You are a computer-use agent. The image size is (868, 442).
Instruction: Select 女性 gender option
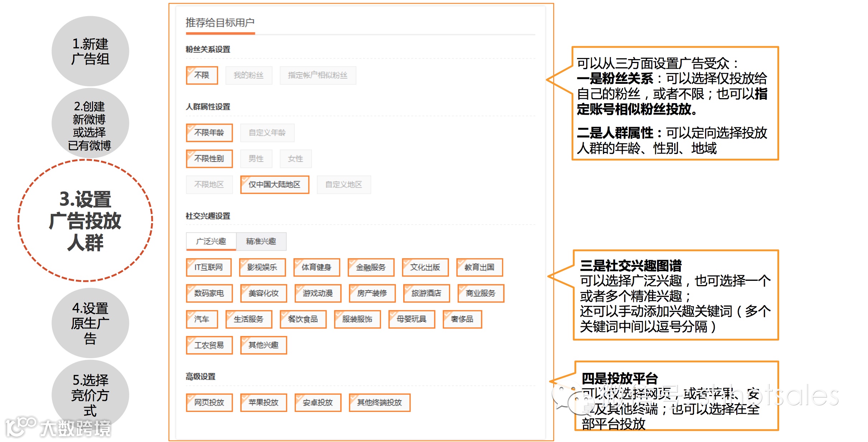click(295, 159)
